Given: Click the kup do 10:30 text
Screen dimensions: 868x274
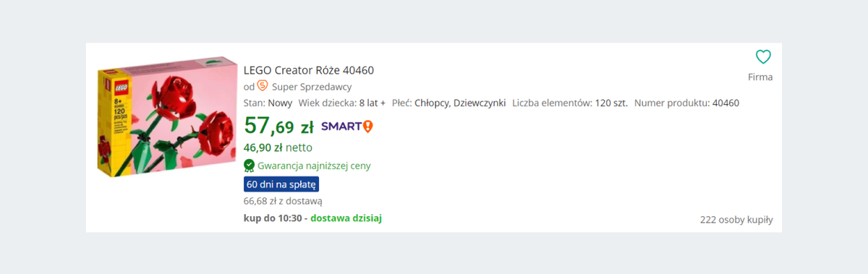Looking at the screenshot, I should pyautogui.click(x=273, y=218).
